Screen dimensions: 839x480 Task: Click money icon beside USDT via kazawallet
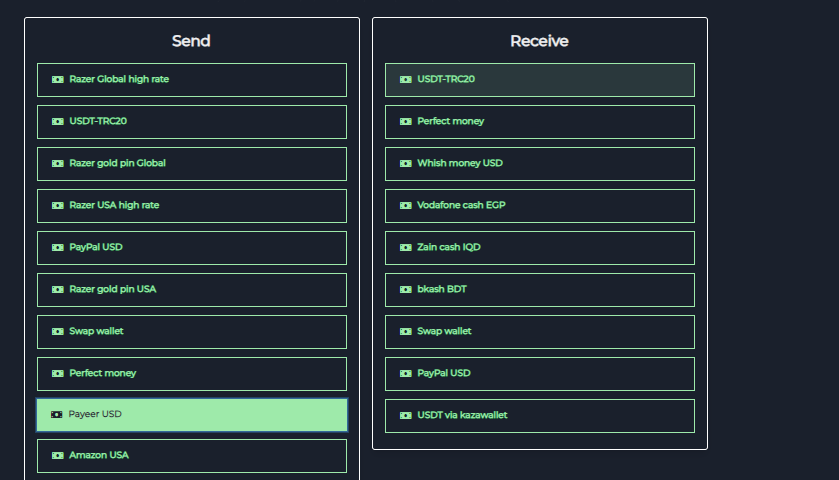tap(406, 415)
